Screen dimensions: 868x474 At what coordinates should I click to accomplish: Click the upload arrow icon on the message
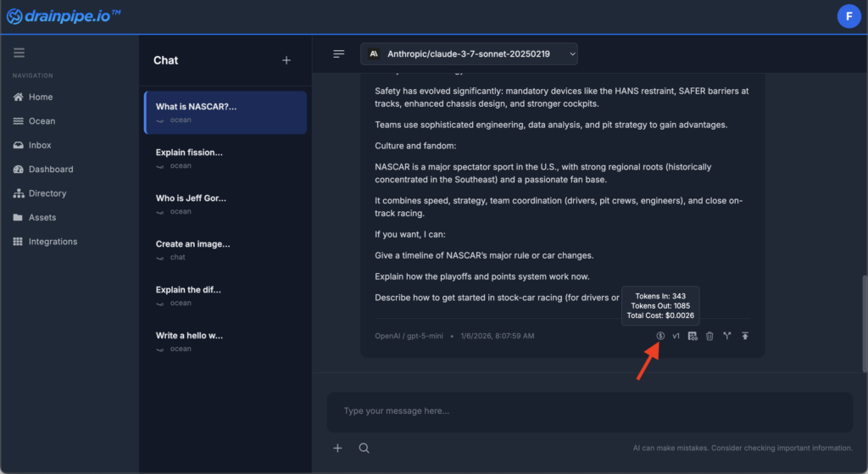click(745, 336)
